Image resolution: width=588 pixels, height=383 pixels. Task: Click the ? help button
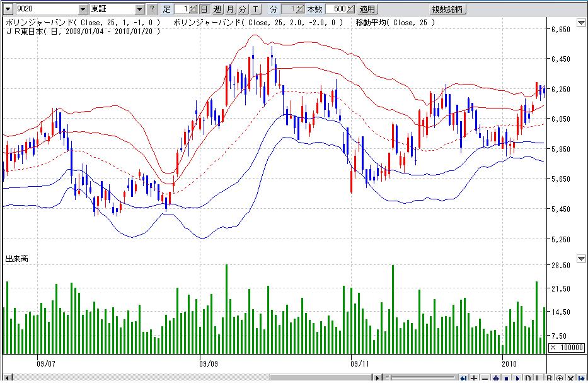pos(152,9)
